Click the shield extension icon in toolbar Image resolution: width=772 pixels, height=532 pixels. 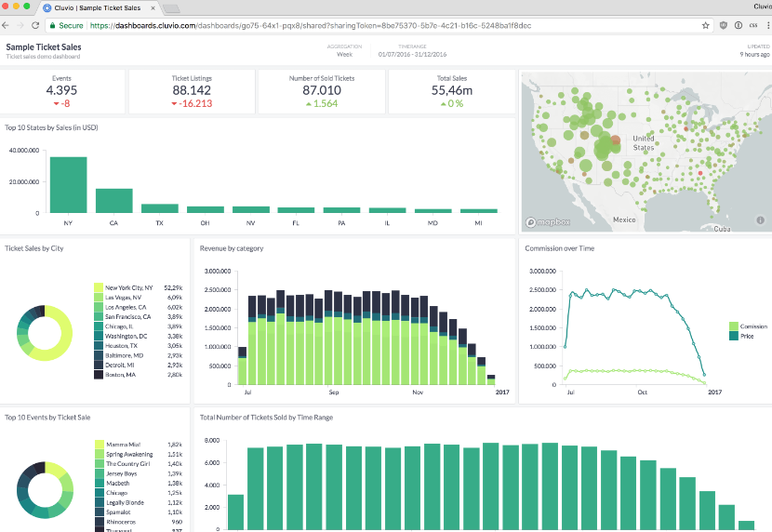(x=723, y=26)
